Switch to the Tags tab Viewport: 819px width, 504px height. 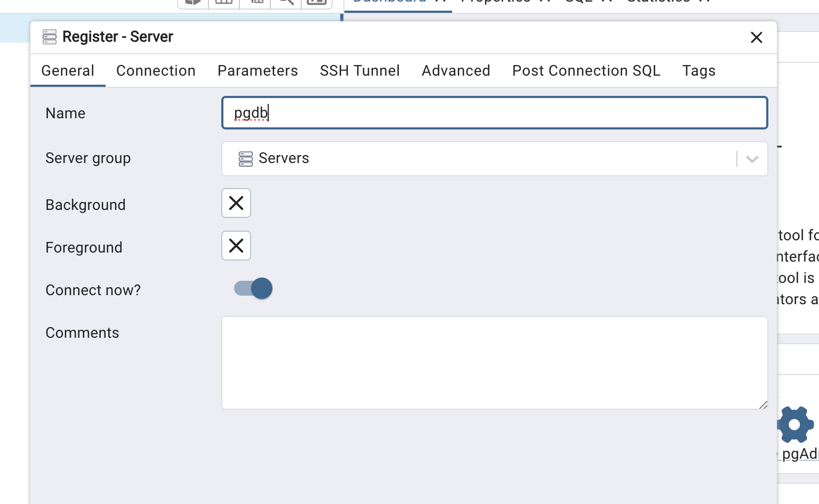[x=698, y=71]
